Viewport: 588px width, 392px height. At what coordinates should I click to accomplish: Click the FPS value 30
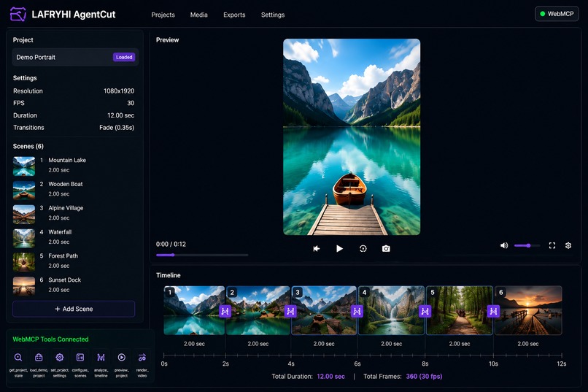coord(131,103)
